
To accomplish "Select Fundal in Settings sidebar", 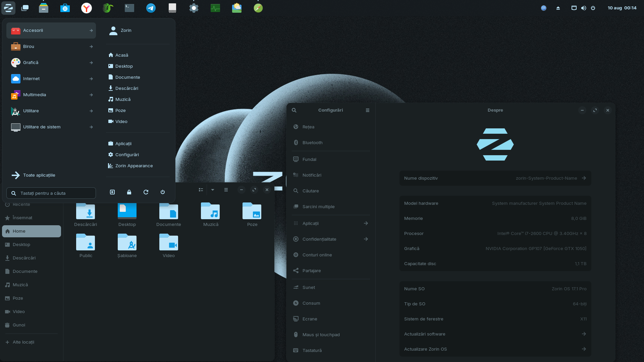I will pos(331,159).
